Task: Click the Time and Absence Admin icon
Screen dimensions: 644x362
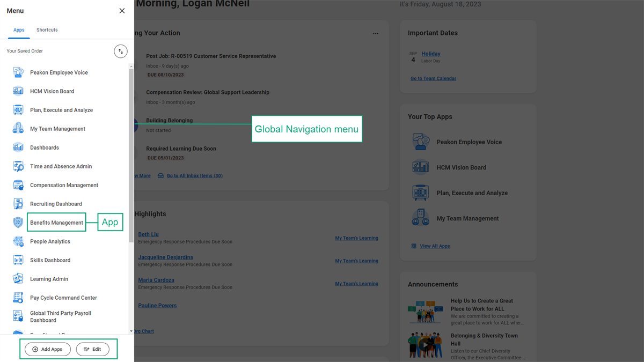Action: (x=18, y=166)
